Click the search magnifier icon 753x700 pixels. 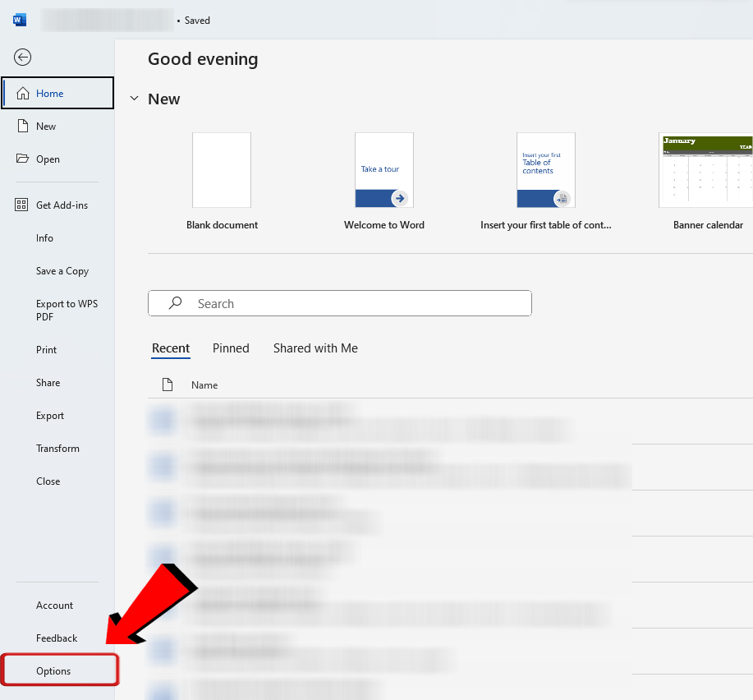(175, 303)
